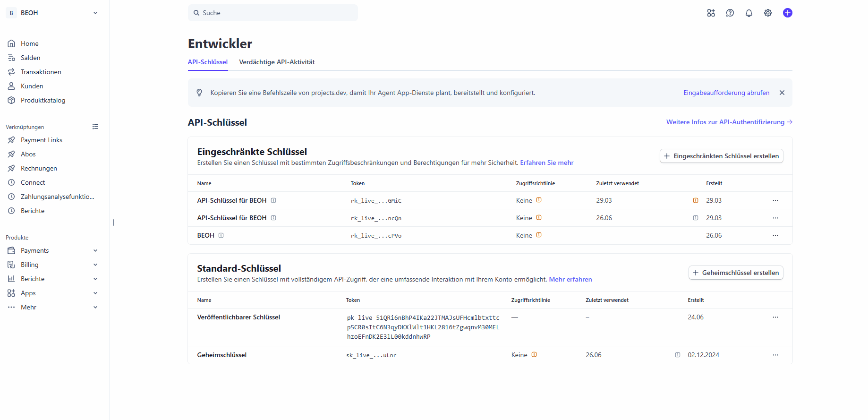Click the Produktkatalog box icon
The height and width of the screenshot is (420, 868).
coord(11,100)
